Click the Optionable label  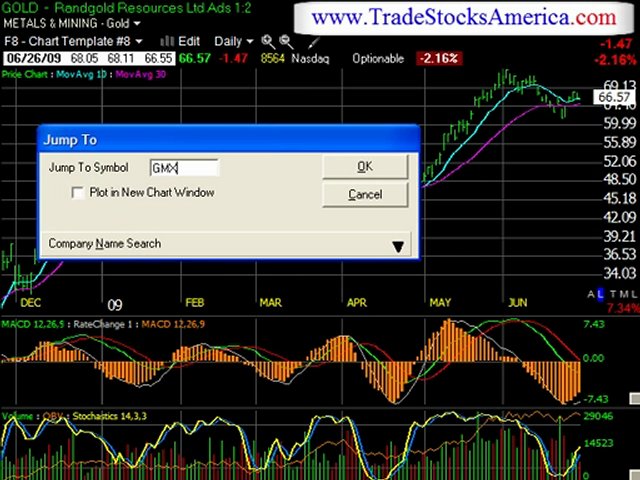click(378, 59)
